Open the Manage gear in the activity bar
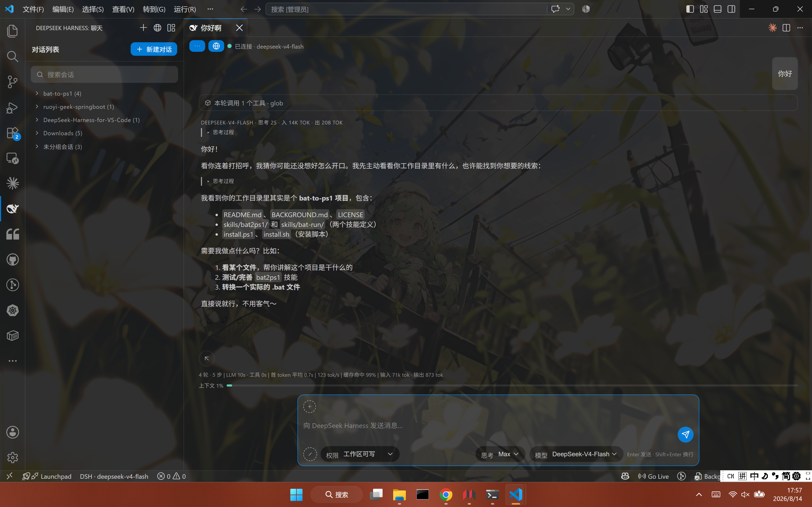This screenshot has width=812, height=507. coord(12,457)
